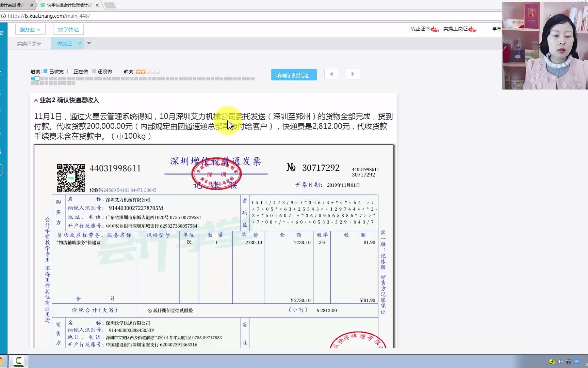588x368 pixels.
Task: Click the 学堂 link
Action: click(497, 29)
